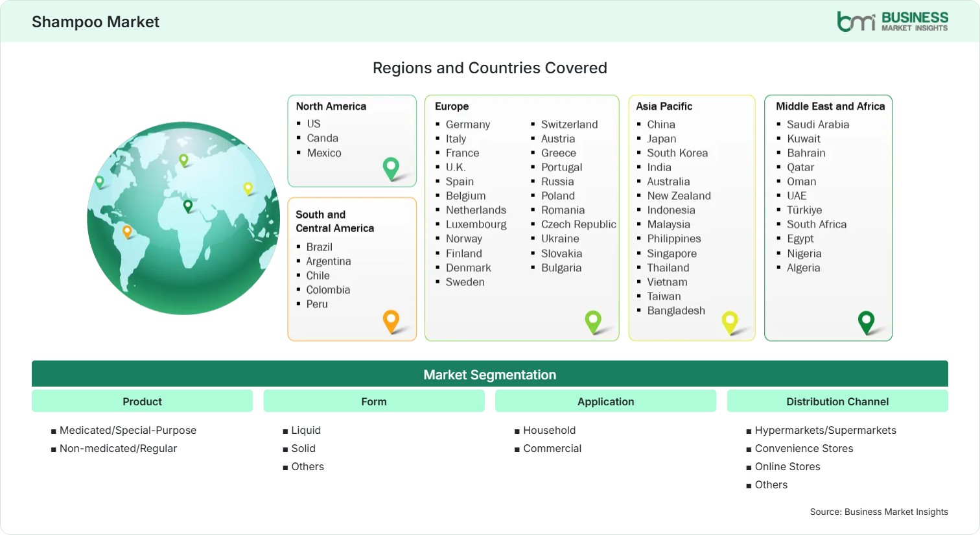
Task: Click the Market Segmentation banner
Action: (x=490, y=374)
